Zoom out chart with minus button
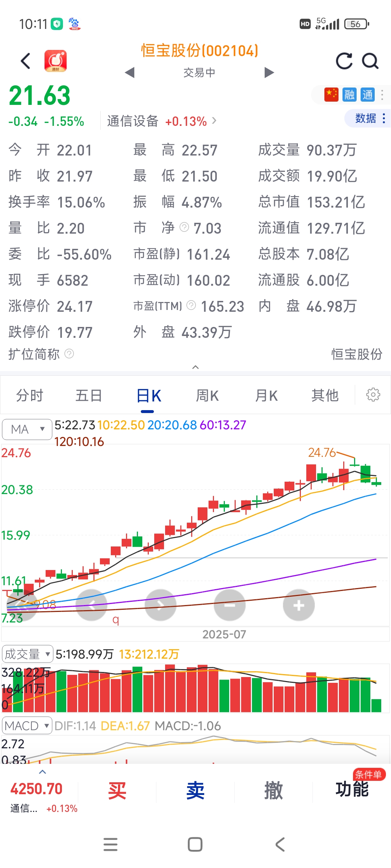Image resolution: width=391 pixels, height=868 pixels. point(230,605)
